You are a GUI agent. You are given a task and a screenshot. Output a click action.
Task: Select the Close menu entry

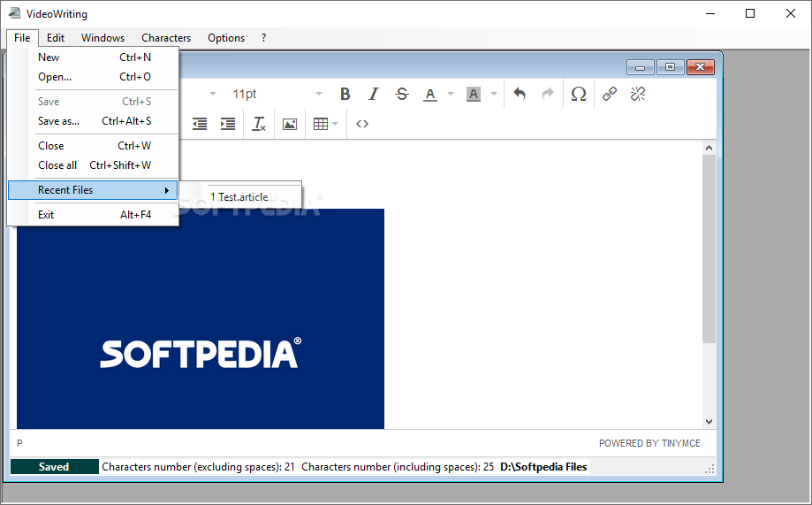click(x=93, y=146)
